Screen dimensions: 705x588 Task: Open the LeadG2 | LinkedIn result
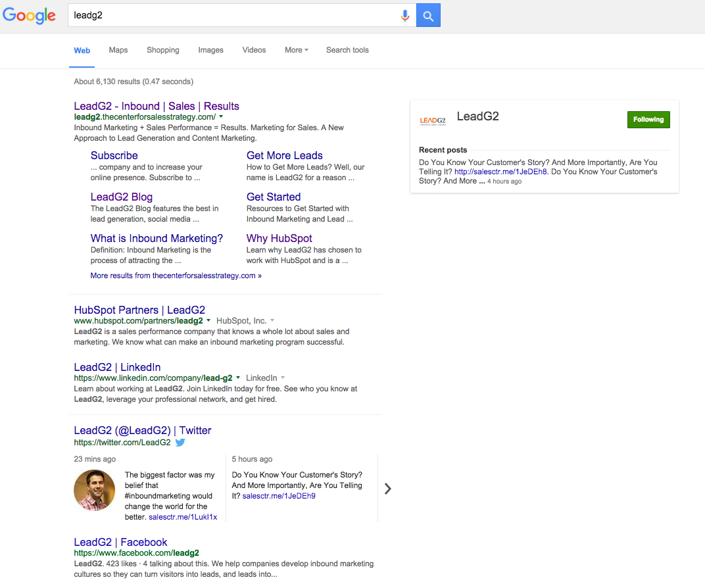coord(117,367)
